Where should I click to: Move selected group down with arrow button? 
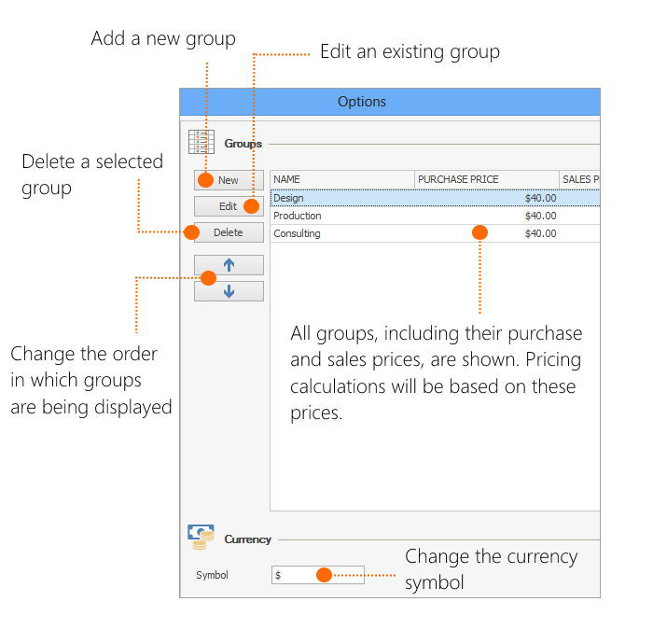(229, 291)
